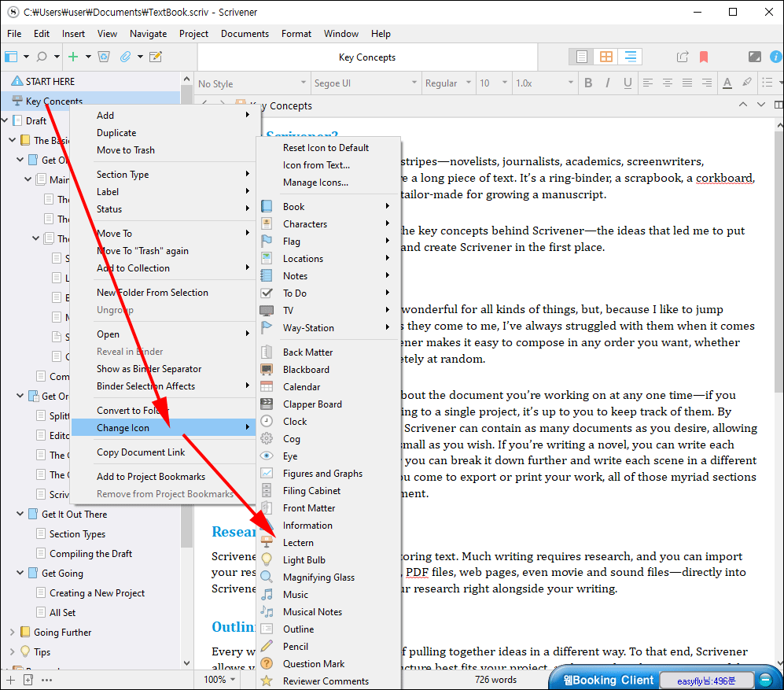Select Reset Icon to Default

327,148
